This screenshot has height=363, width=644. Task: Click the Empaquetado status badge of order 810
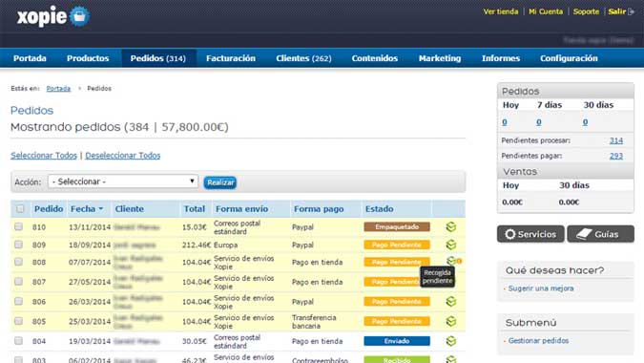point(397,227)
